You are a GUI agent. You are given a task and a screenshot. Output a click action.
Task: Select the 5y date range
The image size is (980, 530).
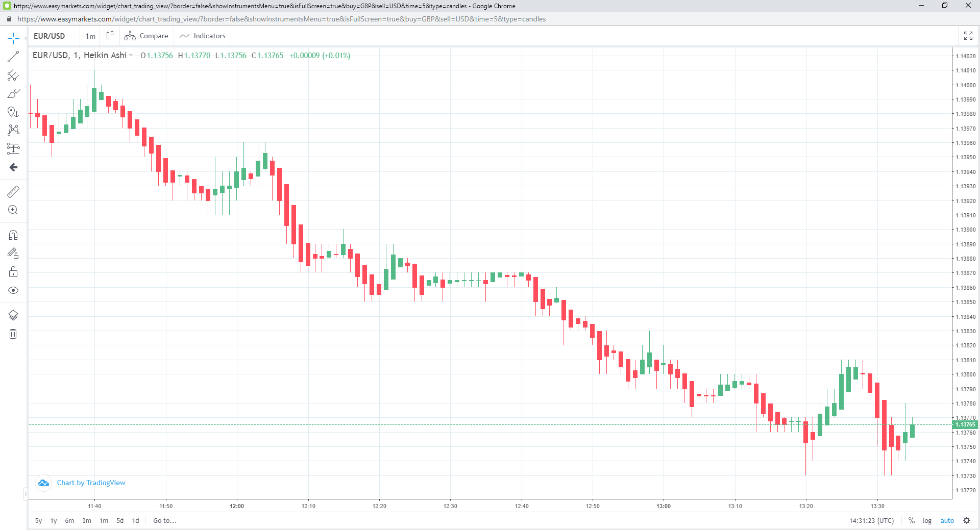[38, 521]
